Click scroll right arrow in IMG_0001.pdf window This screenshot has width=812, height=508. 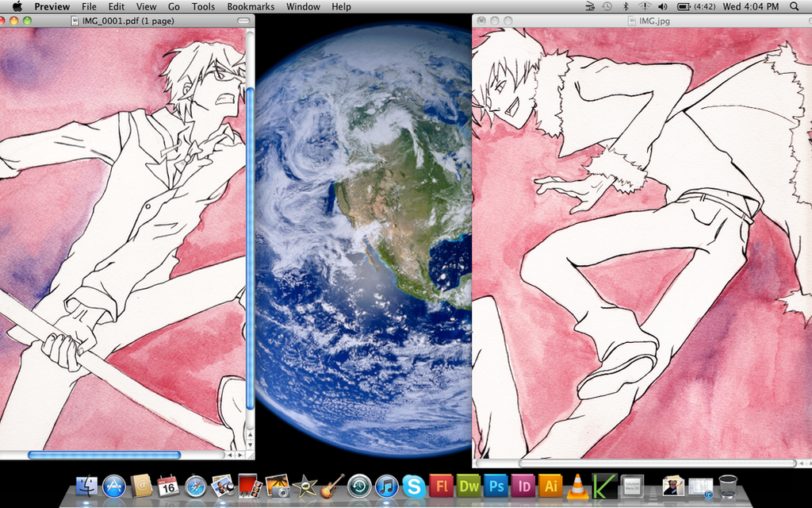[240, 455]
